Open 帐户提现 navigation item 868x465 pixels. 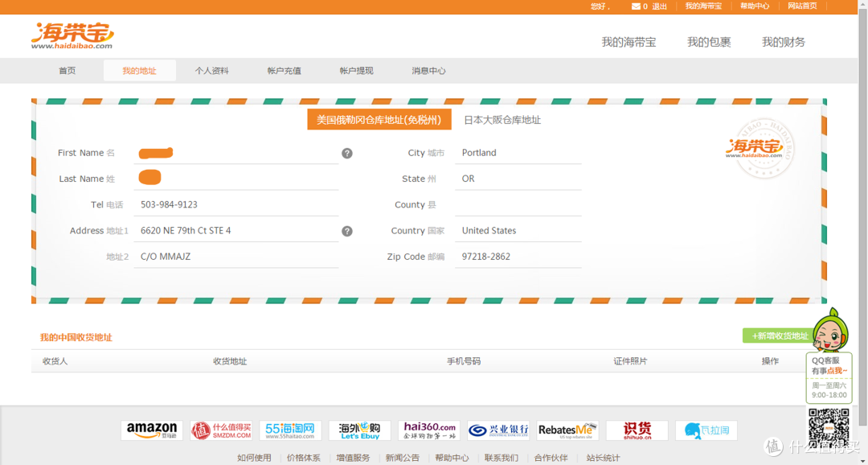[x=357, y=71]
